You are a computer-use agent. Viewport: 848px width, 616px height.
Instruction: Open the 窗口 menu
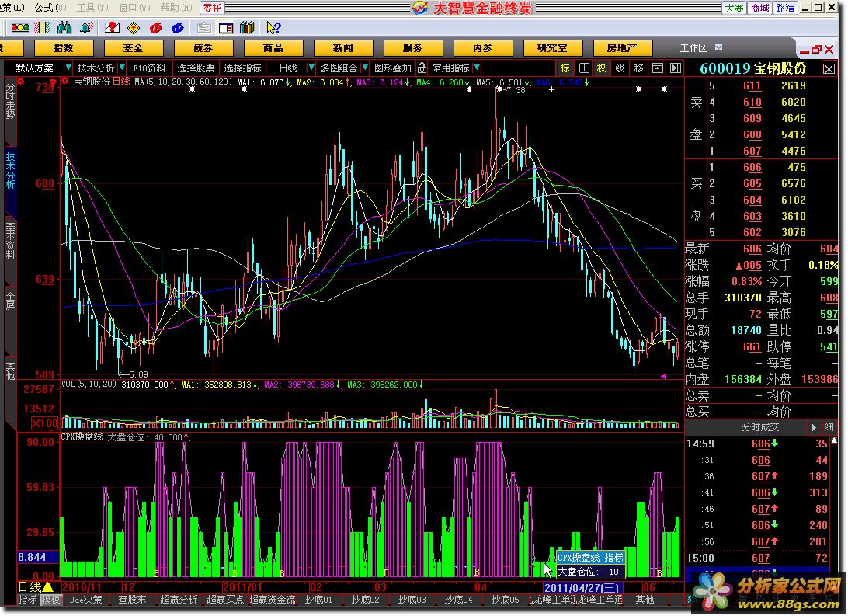point(134,8)
